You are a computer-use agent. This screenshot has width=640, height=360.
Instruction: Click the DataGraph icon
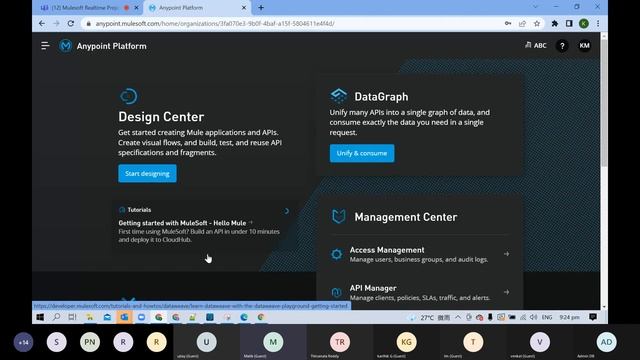(x=338, y=96)
